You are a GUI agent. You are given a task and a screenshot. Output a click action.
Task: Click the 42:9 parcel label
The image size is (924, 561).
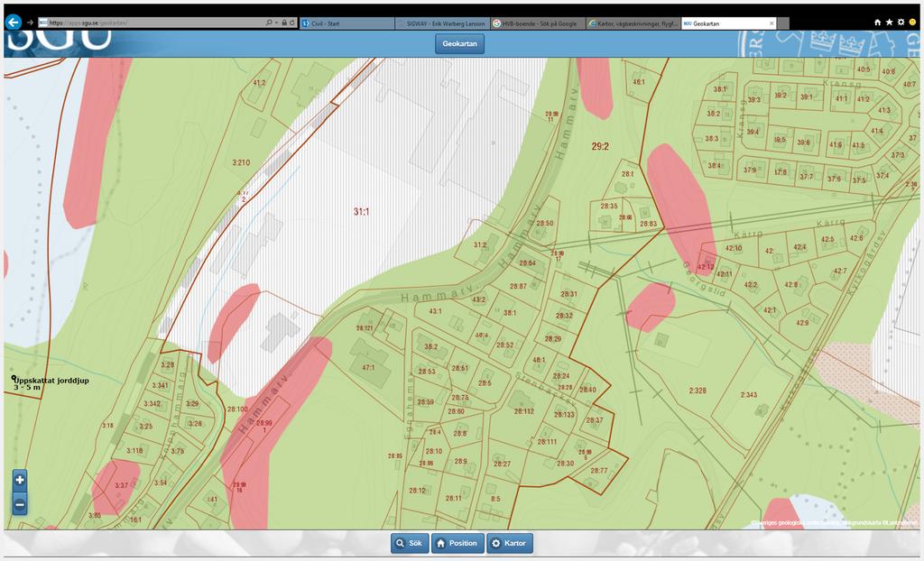tap(802, 323)
